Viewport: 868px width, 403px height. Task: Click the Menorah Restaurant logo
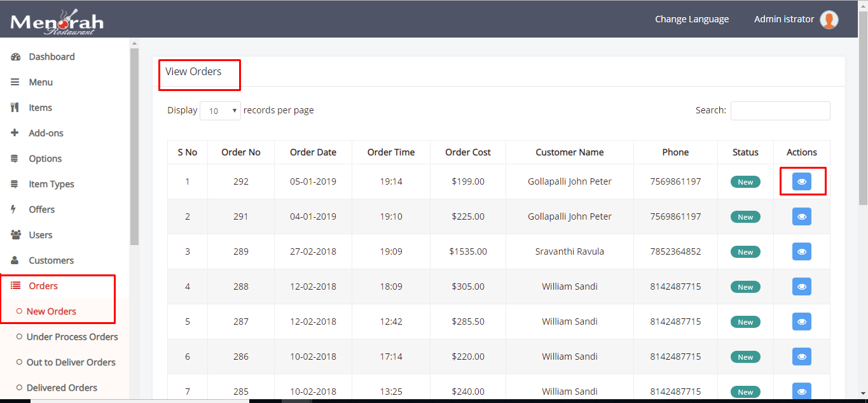57,22
